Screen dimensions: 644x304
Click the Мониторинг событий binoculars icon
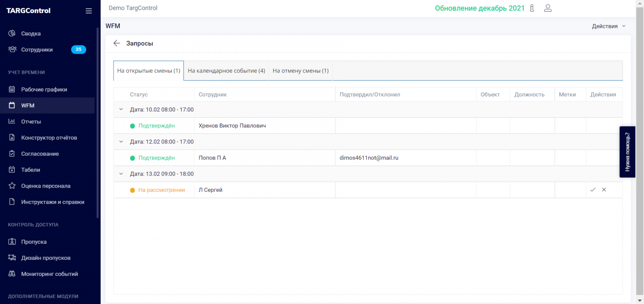(x=12, y=274)
